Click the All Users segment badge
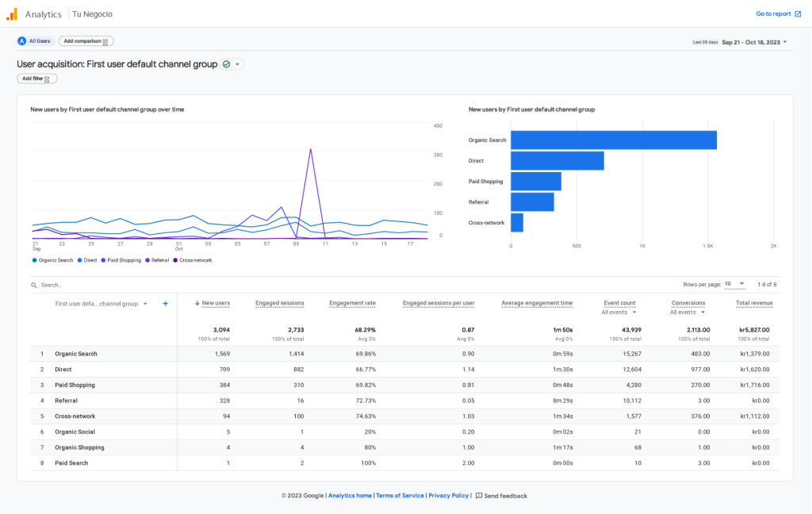Image resolution: width=812 pixels, height=514 pixels. pyautogui.click(x=35, y=40)
